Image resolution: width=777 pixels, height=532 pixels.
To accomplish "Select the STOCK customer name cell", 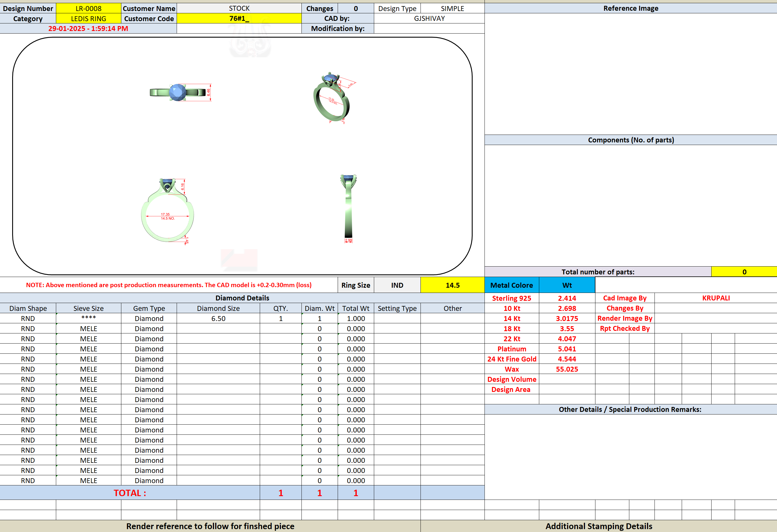I will [x=239, y=8].
